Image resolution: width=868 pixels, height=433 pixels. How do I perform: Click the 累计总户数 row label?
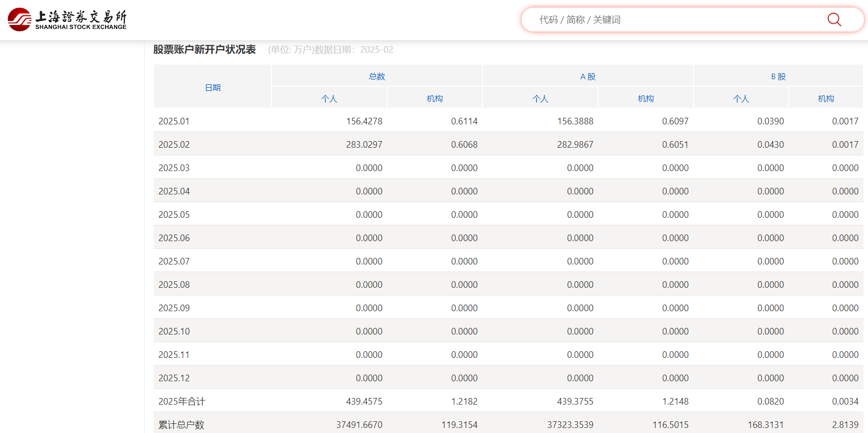pos(181,425)
